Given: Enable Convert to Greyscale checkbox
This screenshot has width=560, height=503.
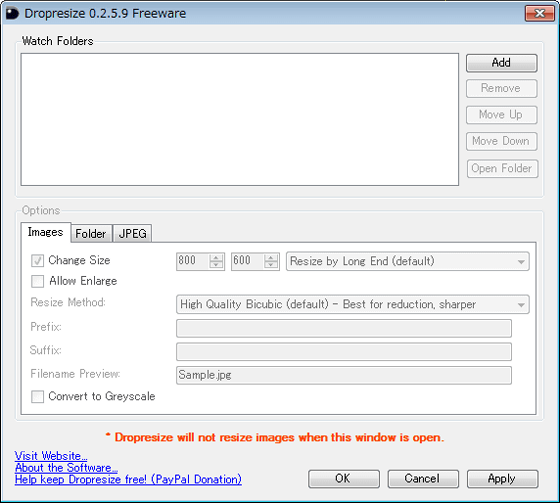Looking at the screenshot, I should pos(38,396).
